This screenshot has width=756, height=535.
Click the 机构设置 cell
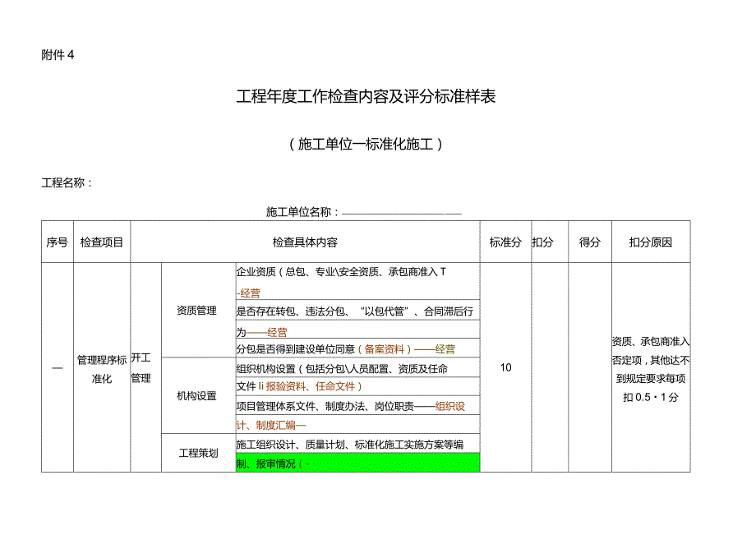tap(197, 394)
